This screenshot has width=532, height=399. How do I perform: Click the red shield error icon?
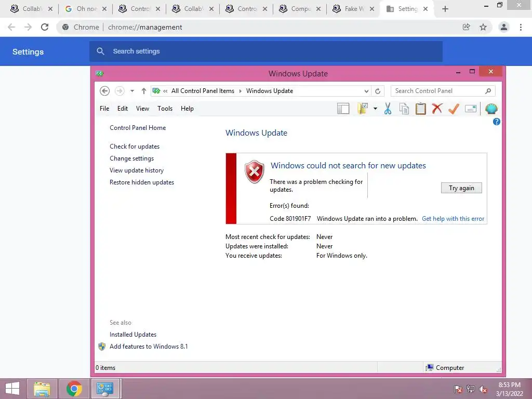[254, 171]
